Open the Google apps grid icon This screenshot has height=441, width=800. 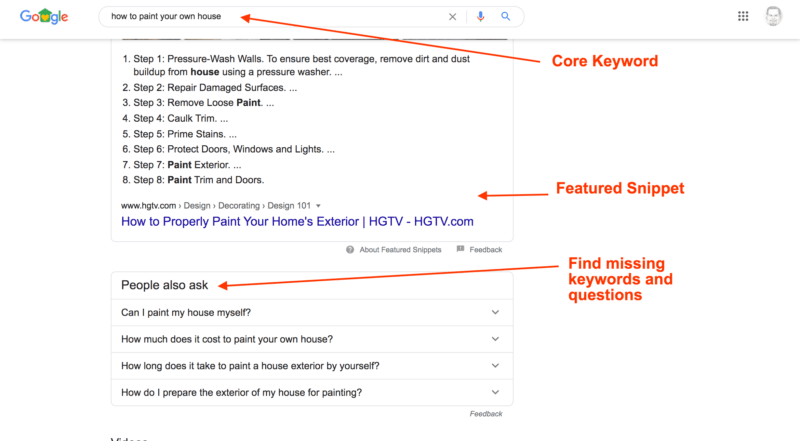[743, 16]
